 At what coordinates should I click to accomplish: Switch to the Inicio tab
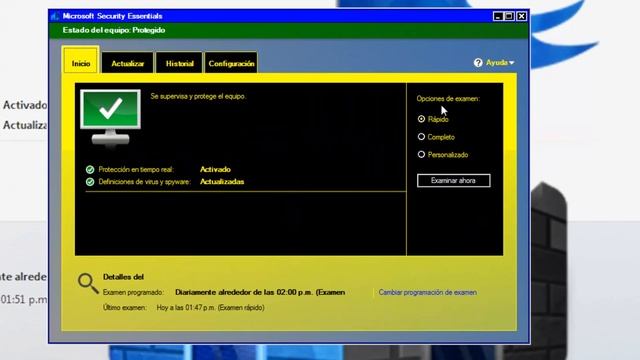click(x=81, y=60)
